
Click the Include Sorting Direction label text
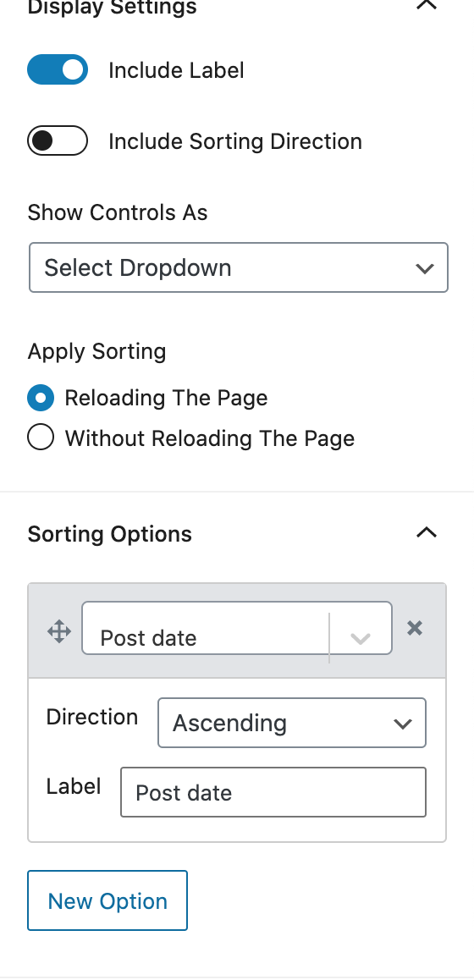coord(235,141)
